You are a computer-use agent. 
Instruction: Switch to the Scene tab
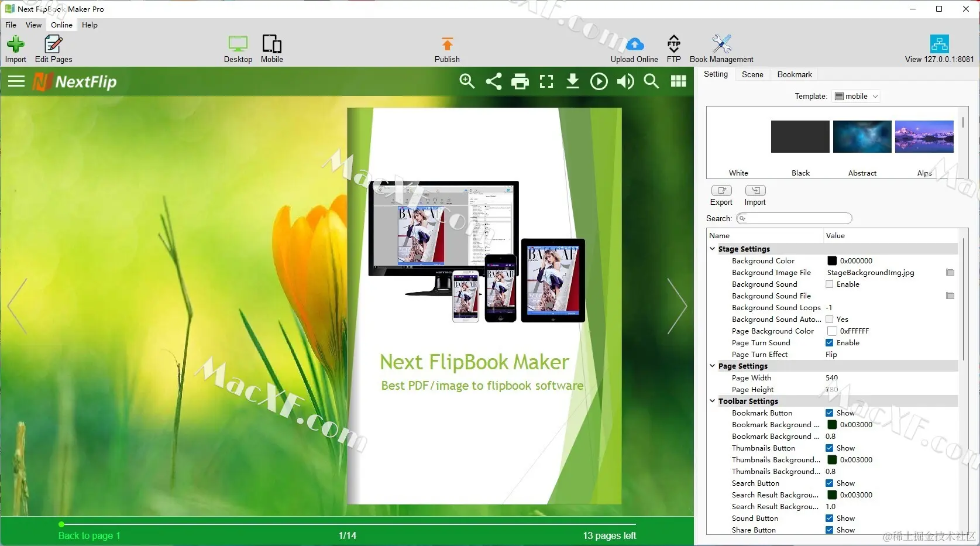752,74
